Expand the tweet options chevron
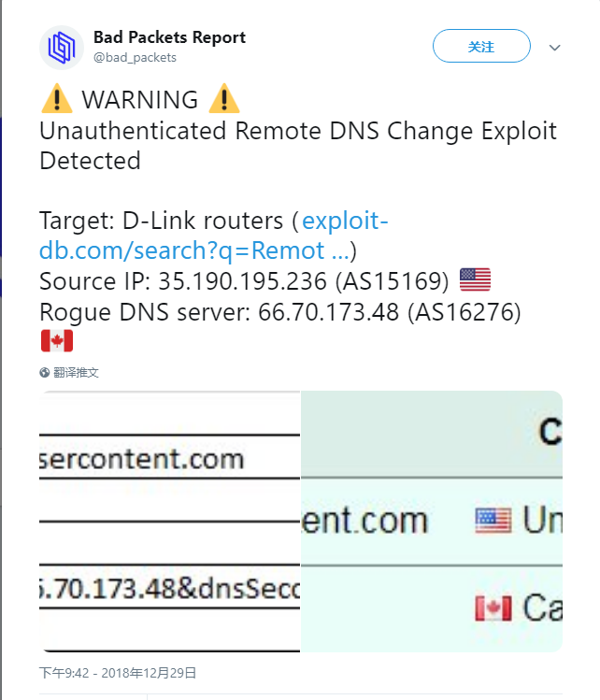Viewport: 600px width, 700px height. pyautogui.click(x=554, y=47)
